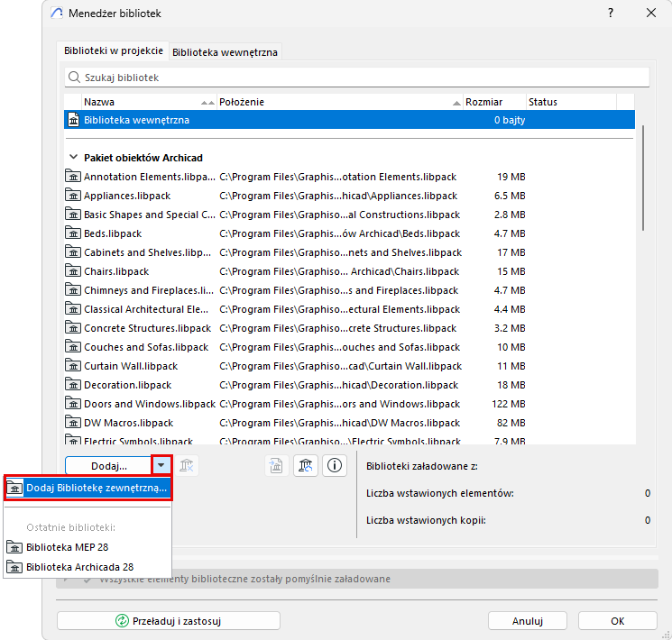
Task: Click the Dodaj... button
Action: 108,466
